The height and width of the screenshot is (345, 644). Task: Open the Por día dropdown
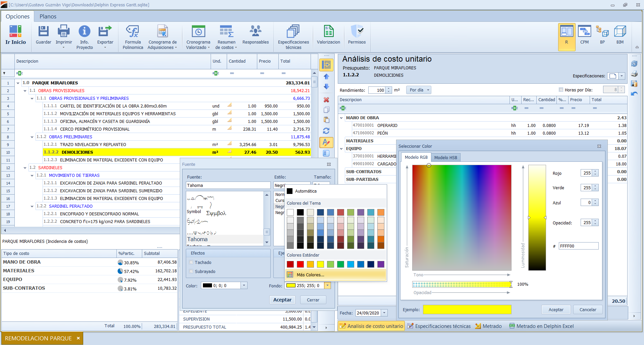419,90
